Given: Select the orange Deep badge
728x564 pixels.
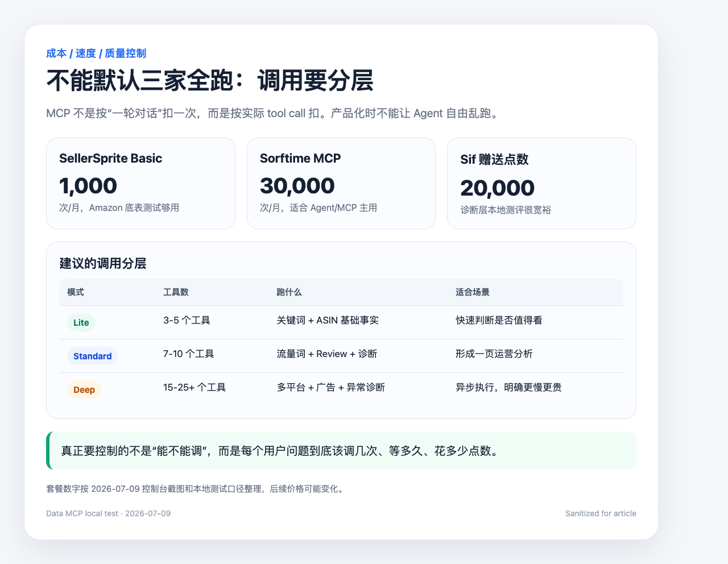Looking at the screenshot, I should pos(84,389).
